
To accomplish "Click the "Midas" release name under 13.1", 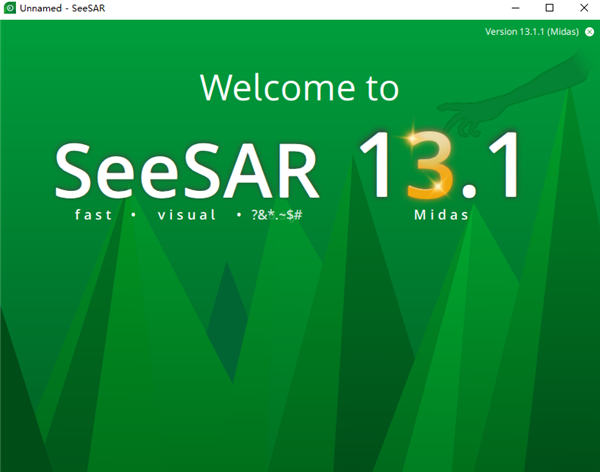I will (440, 215).
